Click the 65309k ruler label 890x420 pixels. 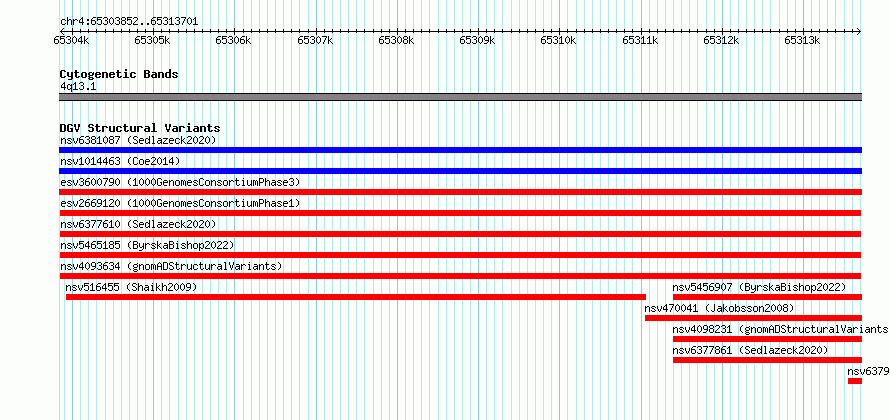(x=478, y=40)
